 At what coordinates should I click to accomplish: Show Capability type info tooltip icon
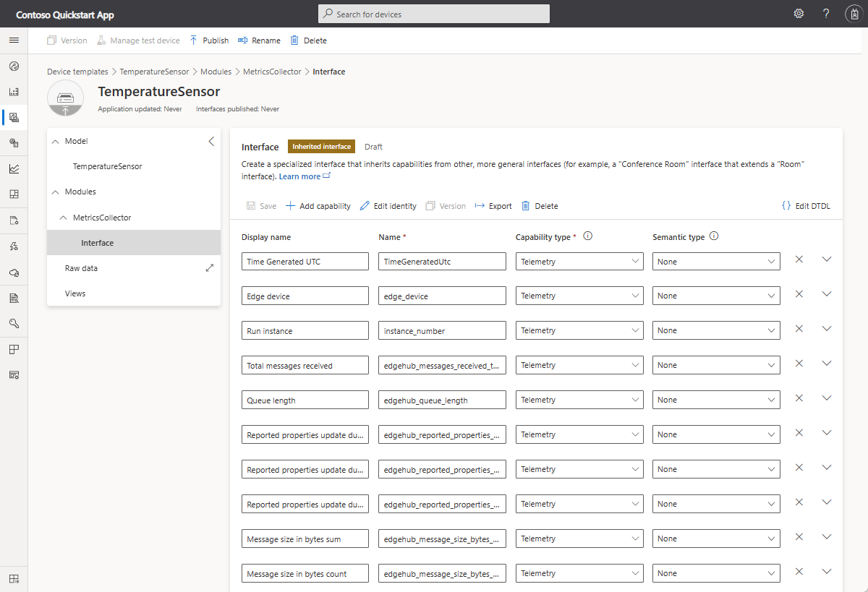click(588, 236)
